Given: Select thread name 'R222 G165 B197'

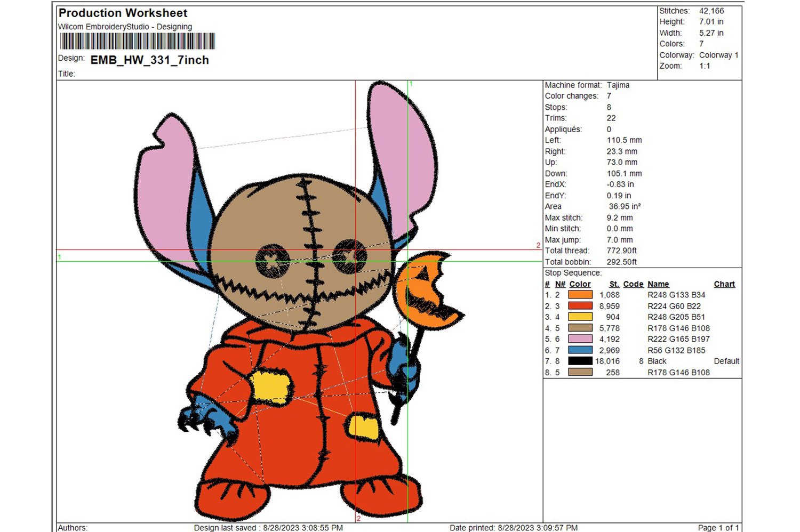Looking at the screenshot, I should pyautogui.click(x=679, y=339).
